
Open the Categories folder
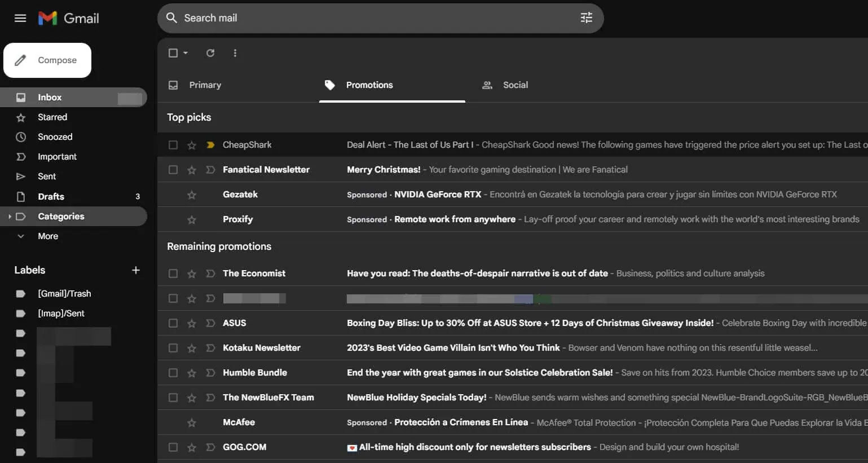click(73, 217)
